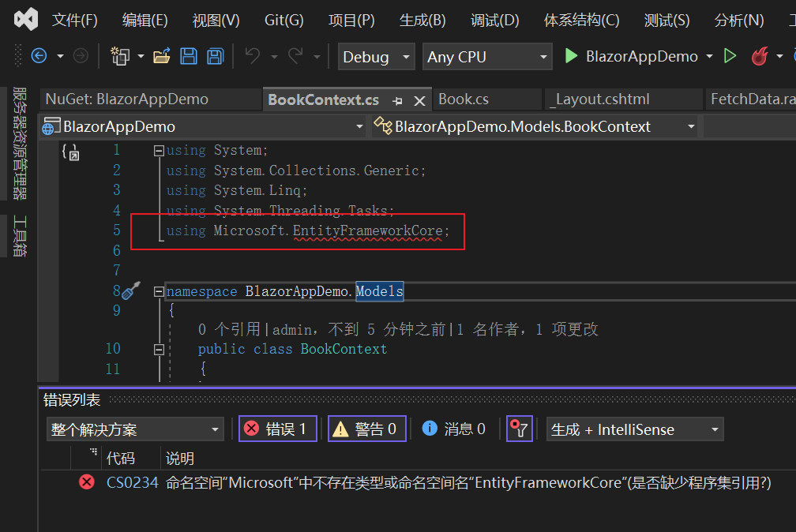
Task: Collapse the using directives block
Action: (159, 151)
